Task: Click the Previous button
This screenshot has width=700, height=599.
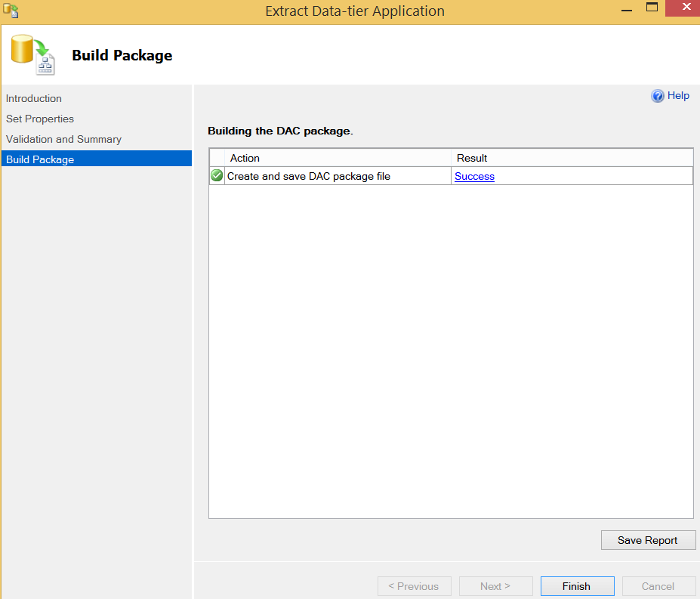Action: tap(414, 586)
